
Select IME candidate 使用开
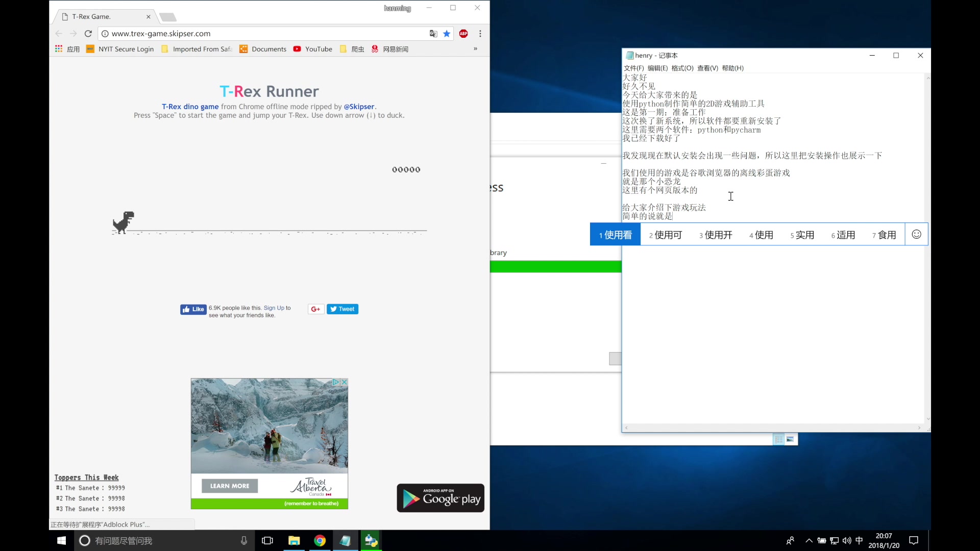pos(716,235)
